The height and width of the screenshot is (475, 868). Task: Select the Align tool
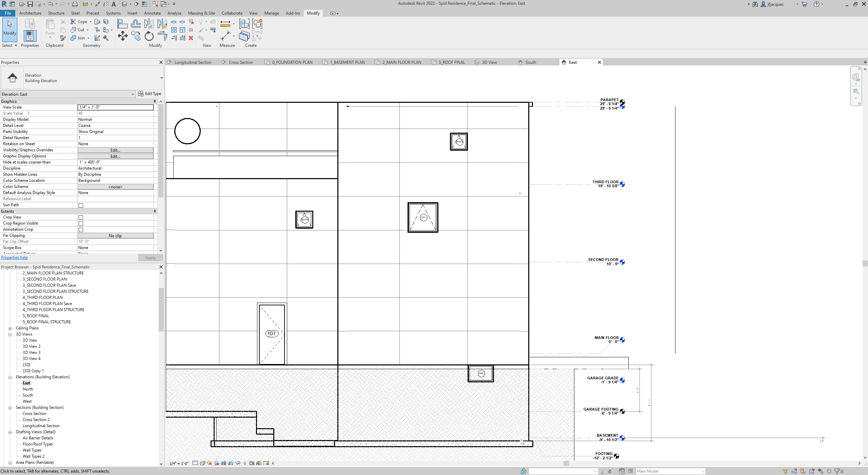pyautogui.click(x=122, y=24)
